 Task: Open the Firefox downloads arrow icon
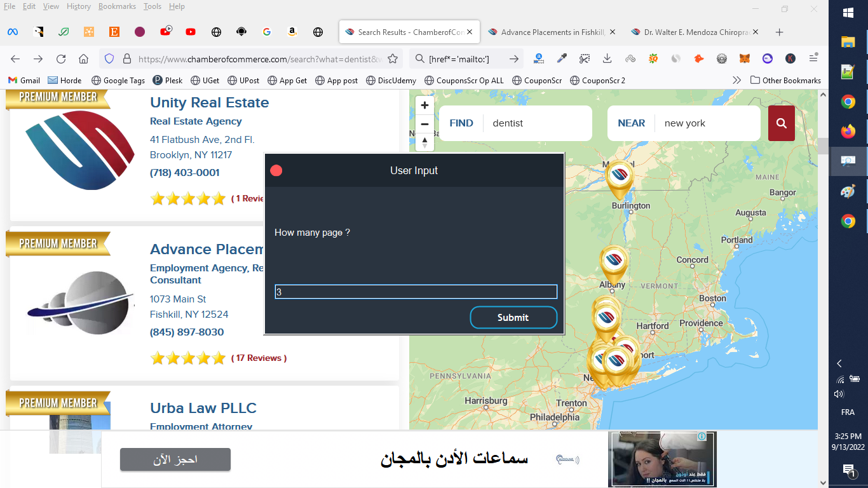click(x=607, y=58)
